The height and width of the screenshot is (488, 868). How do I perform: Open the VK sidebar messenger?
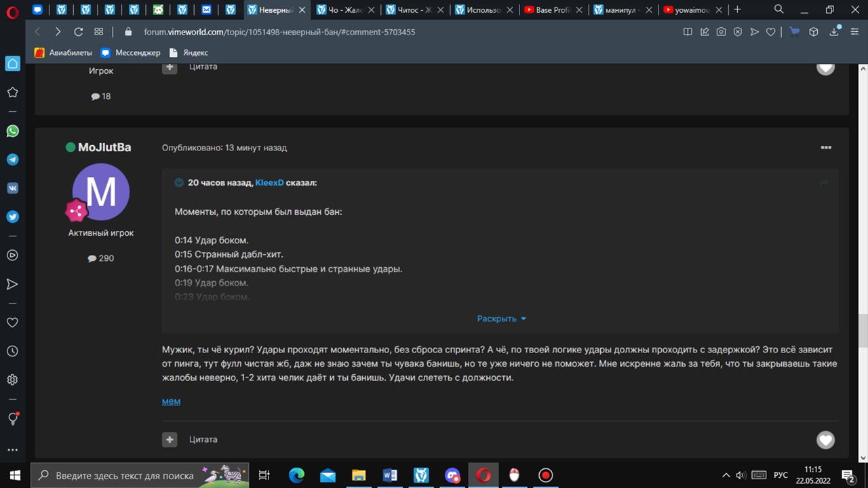click(x=12, y=188)
